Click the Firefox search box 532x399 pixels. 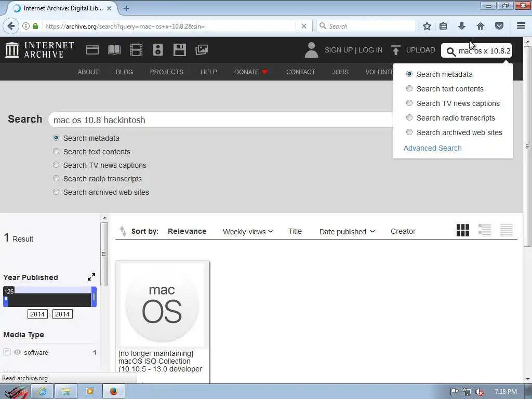point(366,26)
